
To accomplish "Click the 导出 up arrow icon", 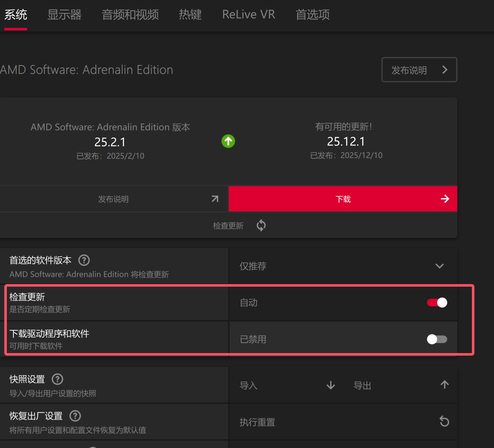I will pos(445,385).
